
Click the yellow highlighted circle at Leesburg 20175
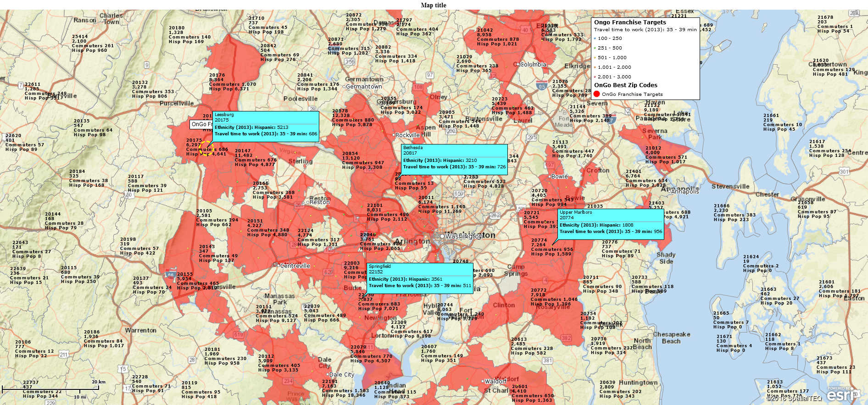[x=206, y=148]
